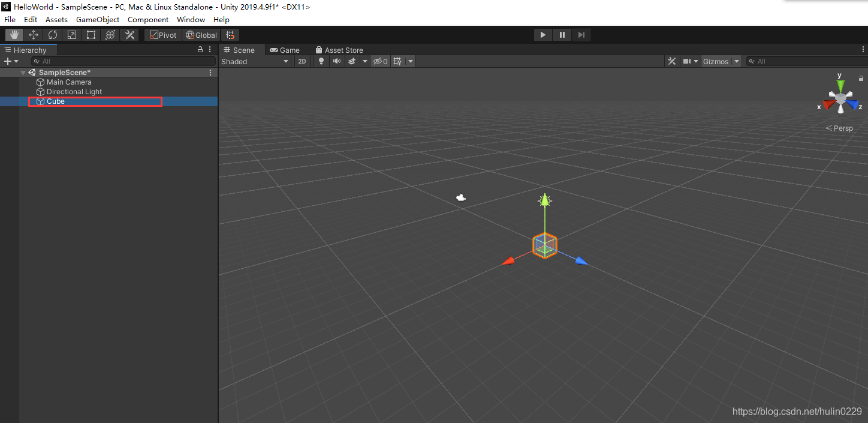Screen dimensions: 868x423
Task: Click the Main Camera gizmo in scene
Action: point(461,197)
